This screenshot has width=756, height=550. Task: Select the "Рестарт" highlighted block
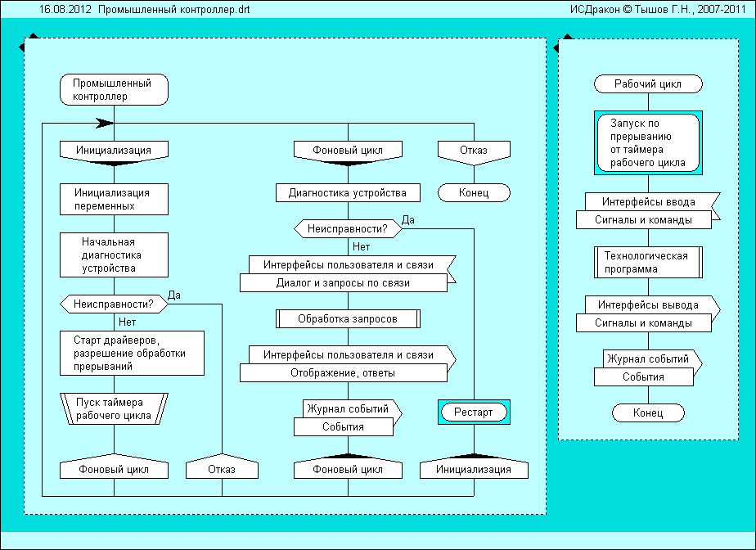[473, 412]
